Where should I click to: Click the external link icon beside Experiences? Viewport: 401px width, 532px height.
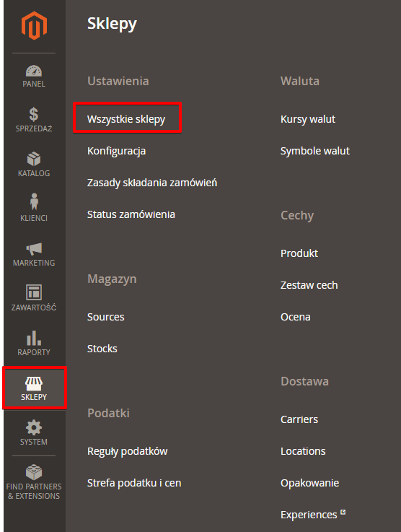point(343,512)
